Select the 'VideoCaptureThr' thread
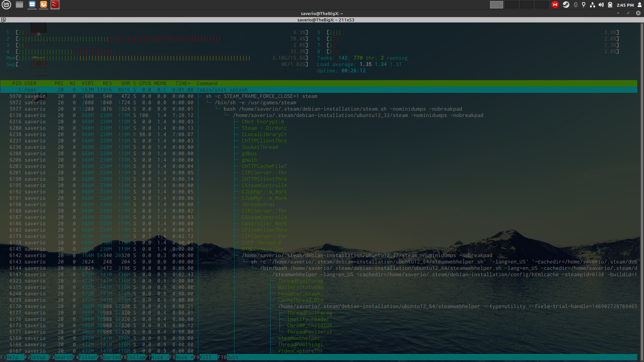The height and width of the screenshot is (362, 644). (301, 351)
